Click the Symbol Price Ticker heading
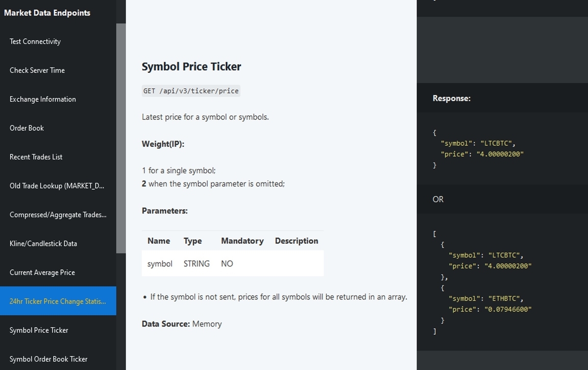The image size is (588, 370). [191, 67]
